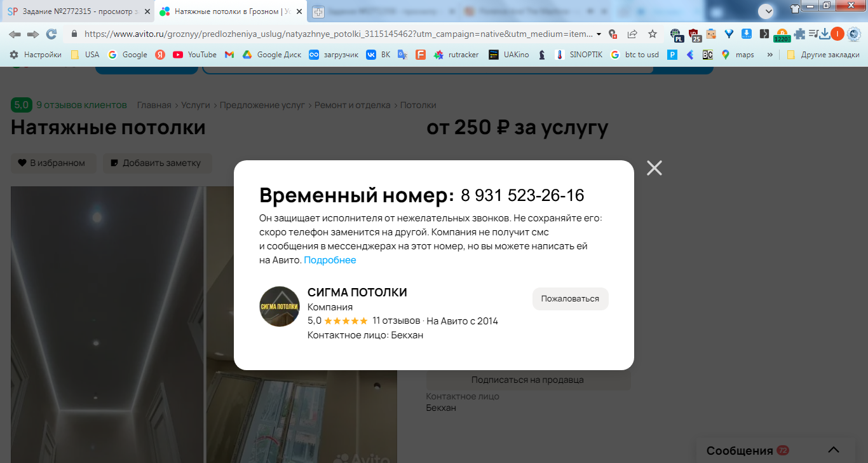Open the maps bookmark

(x=737, y=55)
